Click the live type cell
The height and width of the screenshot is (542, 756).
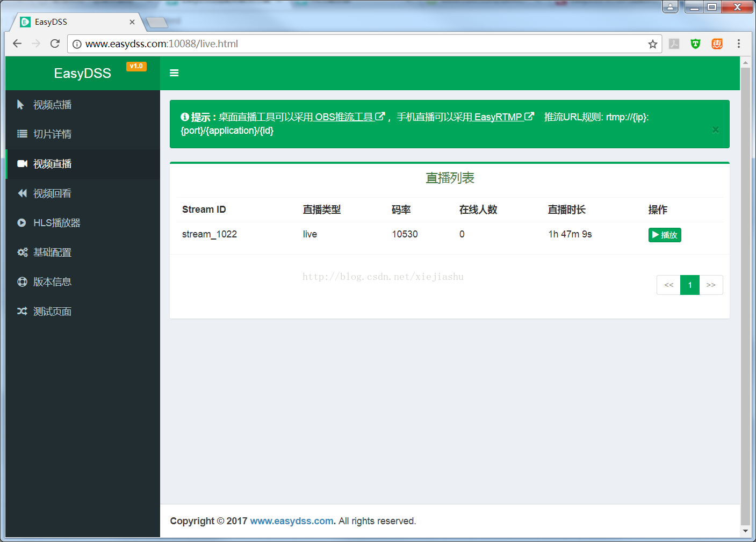click(x=310, y=234)
